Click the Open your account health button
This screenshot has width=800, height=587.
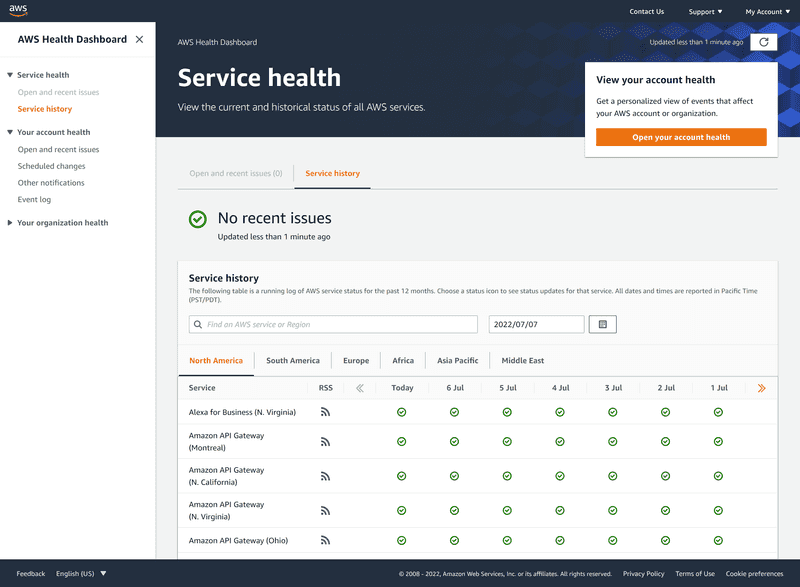click(681, 136)
